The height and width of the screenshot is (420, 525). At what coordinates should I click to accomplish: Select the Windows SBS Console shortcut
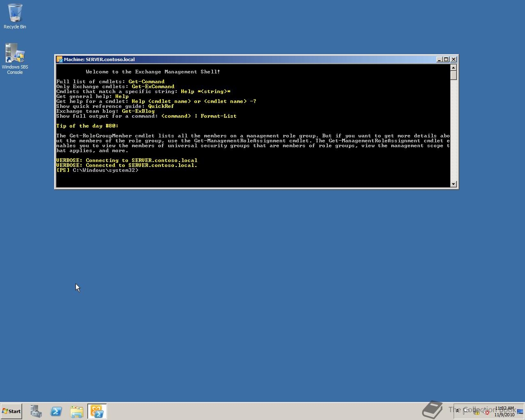15,59
